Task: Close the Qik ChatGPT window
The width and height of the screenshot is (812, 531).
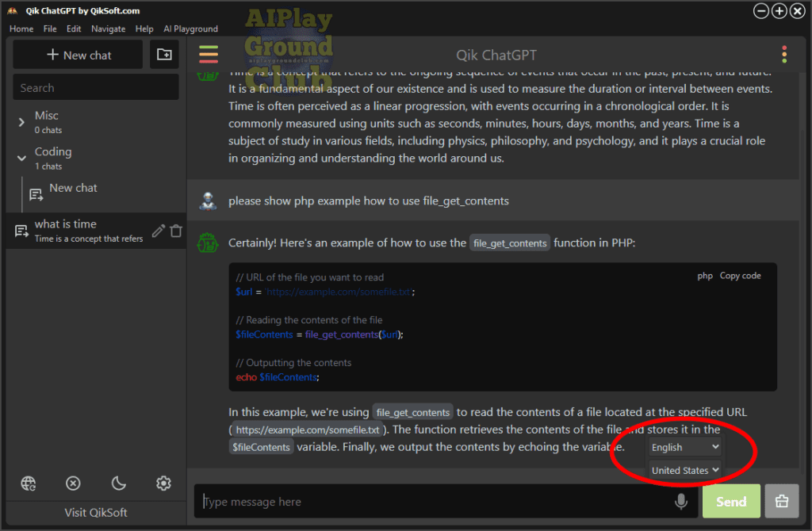Action: [798, 11]
